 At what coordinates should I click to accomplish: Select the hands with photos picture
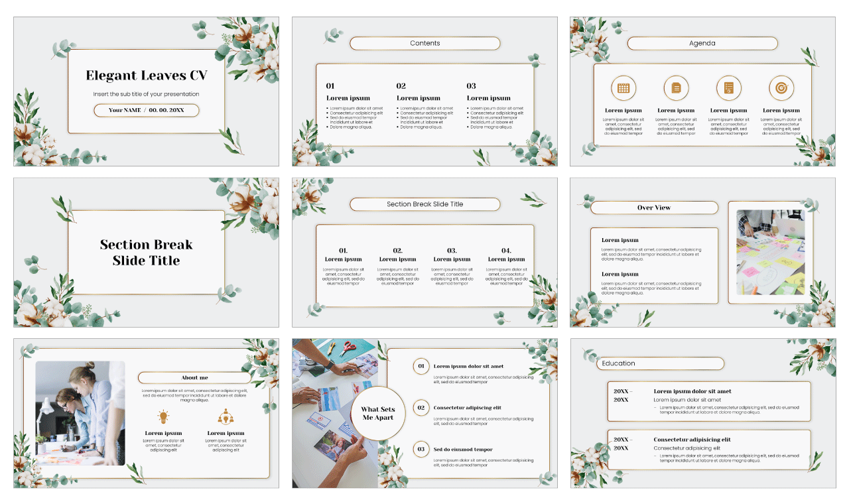(335, 413)
